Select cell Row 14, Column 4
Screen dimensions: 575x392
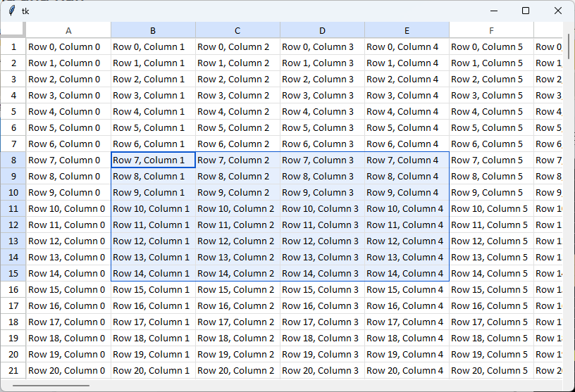[407, 273]
